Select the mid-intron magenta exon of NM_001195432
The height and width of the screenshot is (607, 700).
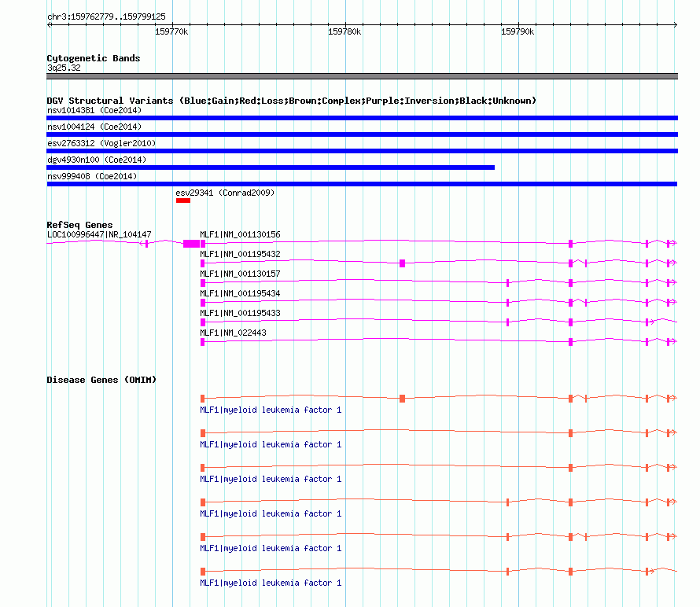click(x=402, y=263)
